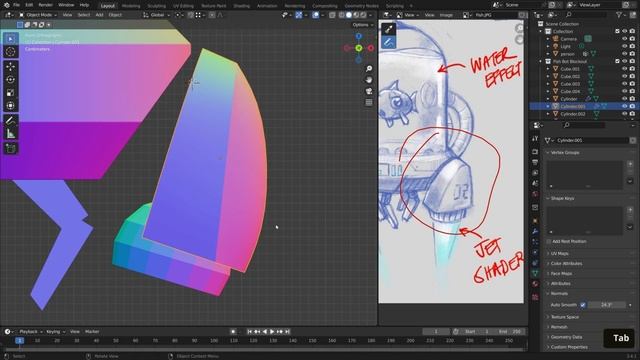
Task: Collapse the Vertex Groups panel
Action: (565, 153)
